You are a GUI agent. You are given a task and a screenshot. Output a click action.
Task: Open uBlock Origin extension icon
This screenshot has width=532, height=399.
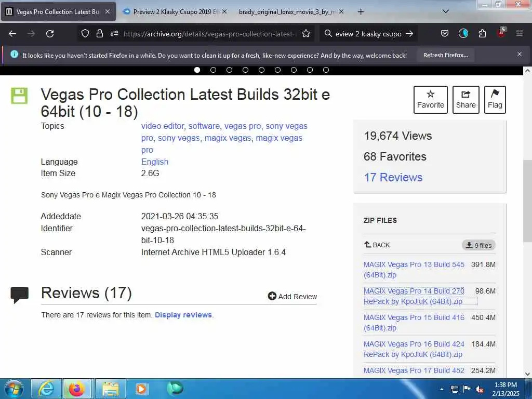(501, 33)
